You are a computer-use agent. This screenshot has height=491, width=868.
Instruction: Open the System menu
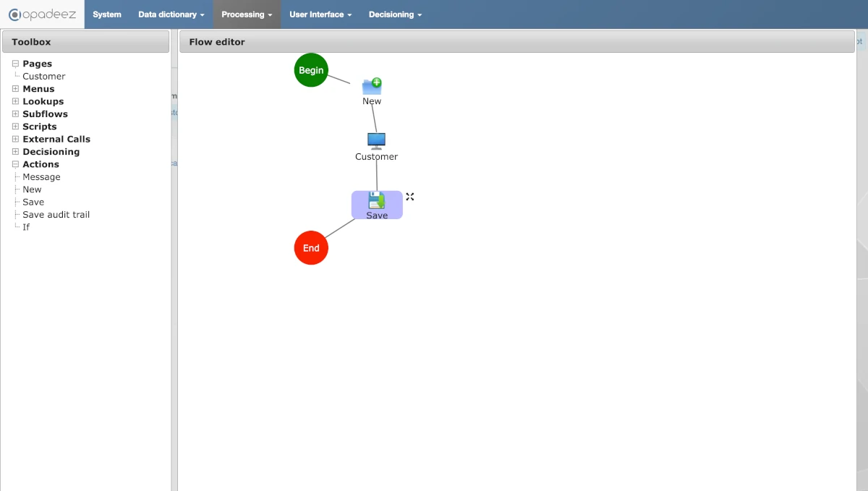tap(106, 14)
